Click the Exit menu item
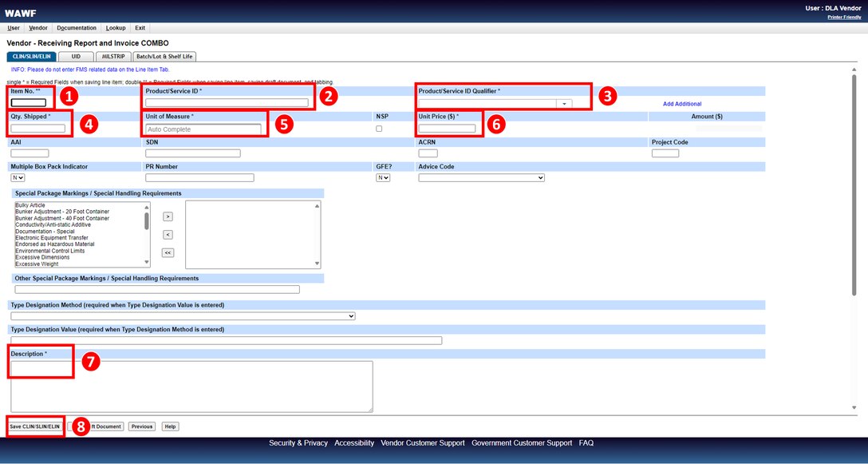The image size is (868, 464). tap(140, 28)
